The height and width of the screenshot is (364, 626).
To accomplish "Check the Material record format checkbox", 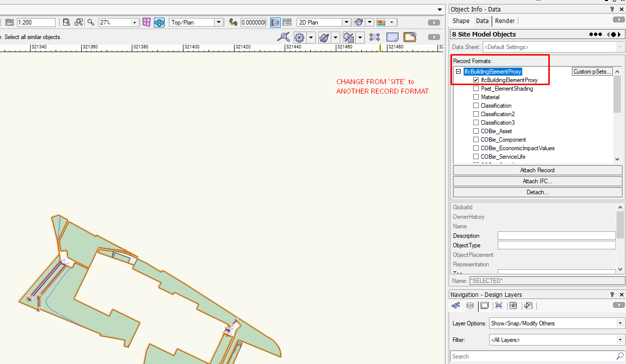I will [476, 97].
